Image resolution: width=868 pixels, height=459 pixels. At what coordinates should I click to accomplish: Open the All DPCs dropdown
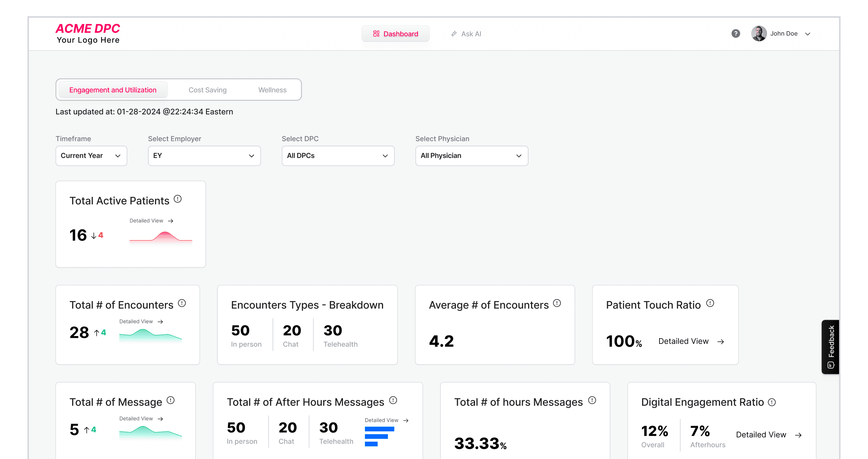pos(338,156)
